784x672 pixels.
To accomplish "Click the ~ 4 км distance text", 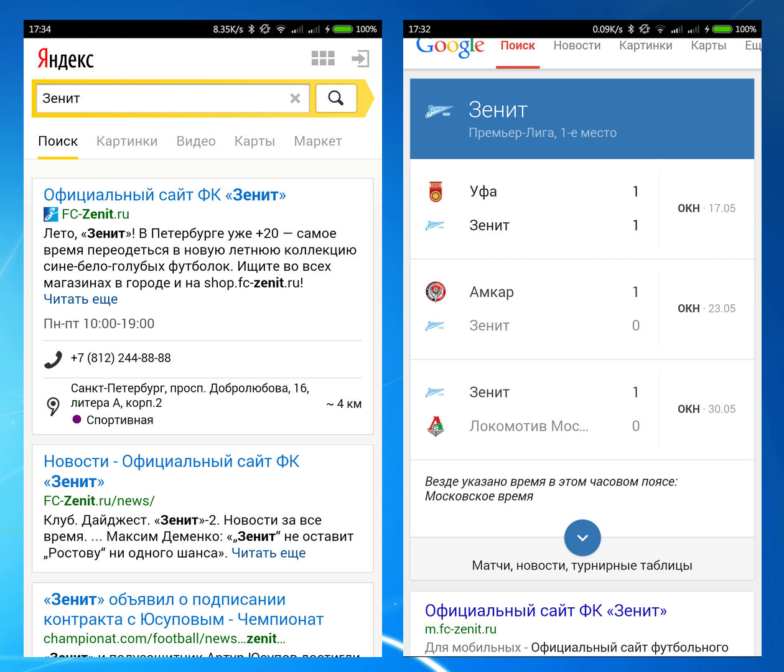I will (344, 404).
